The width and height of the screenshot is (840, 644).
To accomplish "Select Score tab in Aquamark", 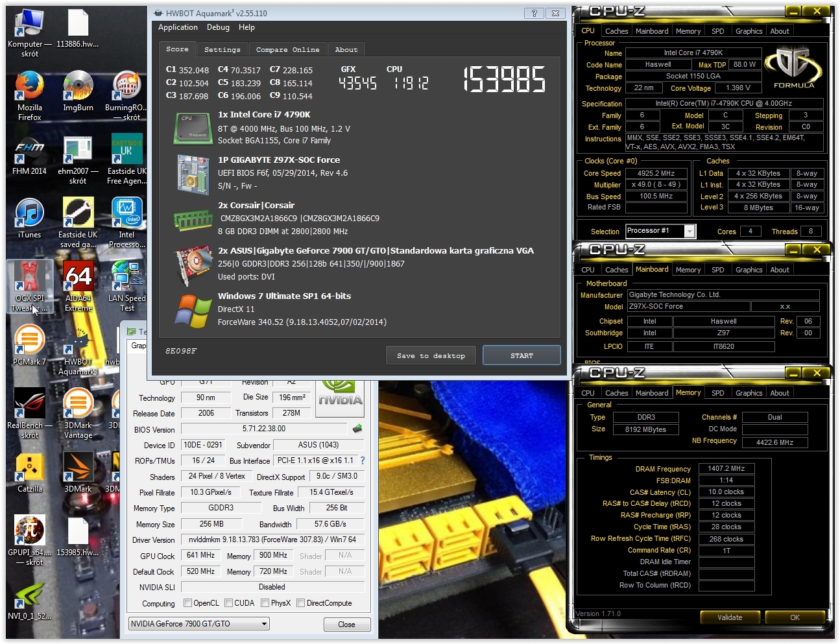I will (x=177, y=49).
